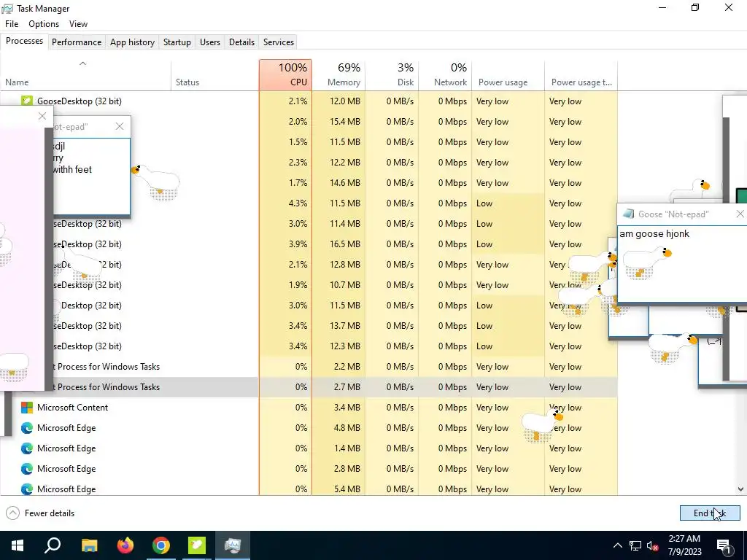This screenshot has width=747, height=560.
Task: Click the Microsoft Content process icon
Action: 27,407
